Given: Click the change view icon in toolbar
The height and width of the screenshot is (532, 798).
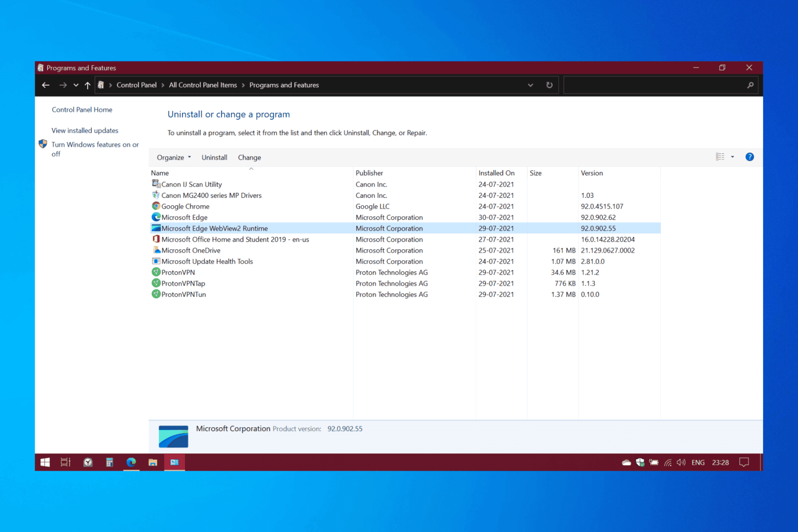Looking at the screenshot, I should click(x=720, y=157).
